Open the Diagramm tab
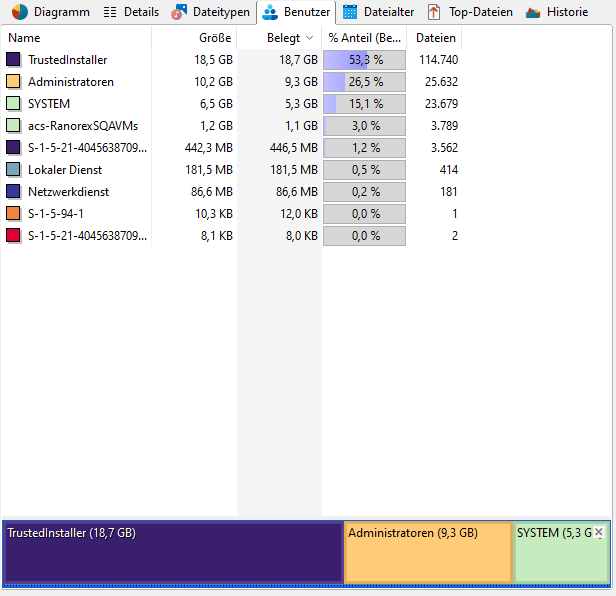 (x=51, y=12)
